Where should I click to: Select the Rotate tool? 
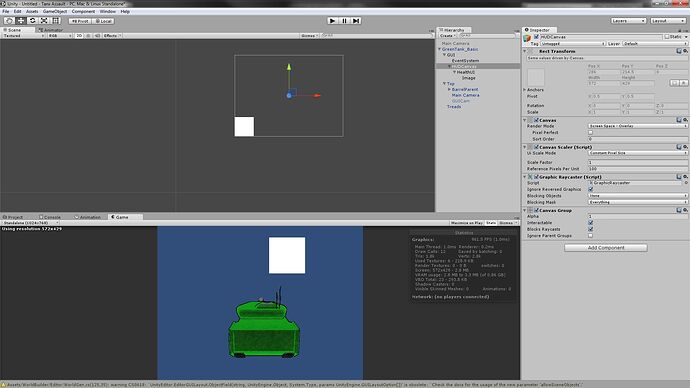tap(32, 21)
